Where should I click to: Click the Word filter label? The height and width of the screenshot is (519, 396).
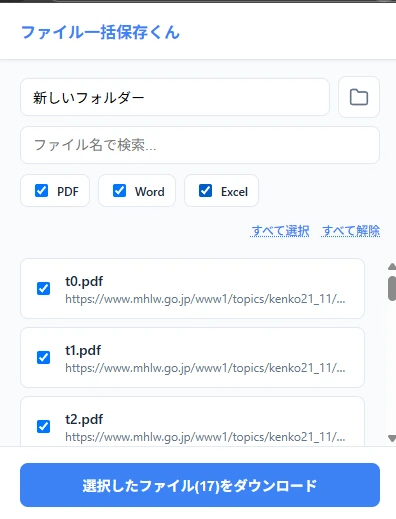click(x=150, y=192)
